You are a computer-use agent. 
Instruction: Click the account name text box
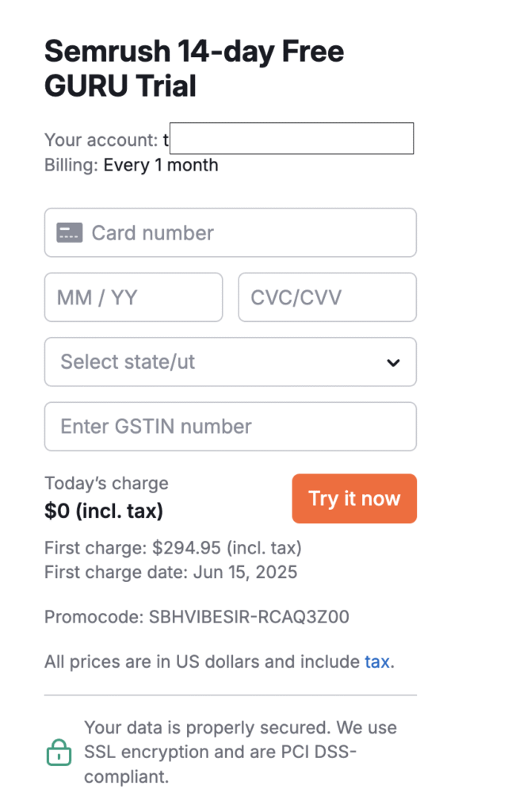pyautogui.click(x=291, y=138)
